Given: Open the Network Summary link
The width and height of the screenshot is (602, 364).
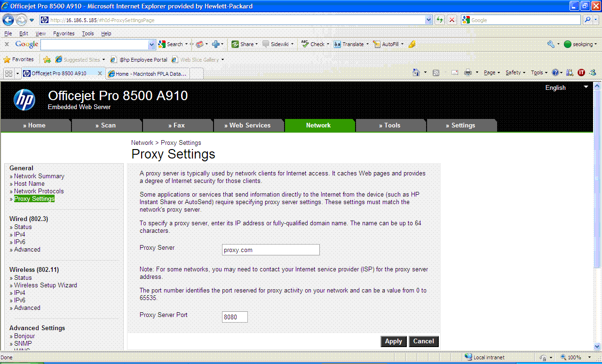Looking at the screenshot, I should point(39,176).
